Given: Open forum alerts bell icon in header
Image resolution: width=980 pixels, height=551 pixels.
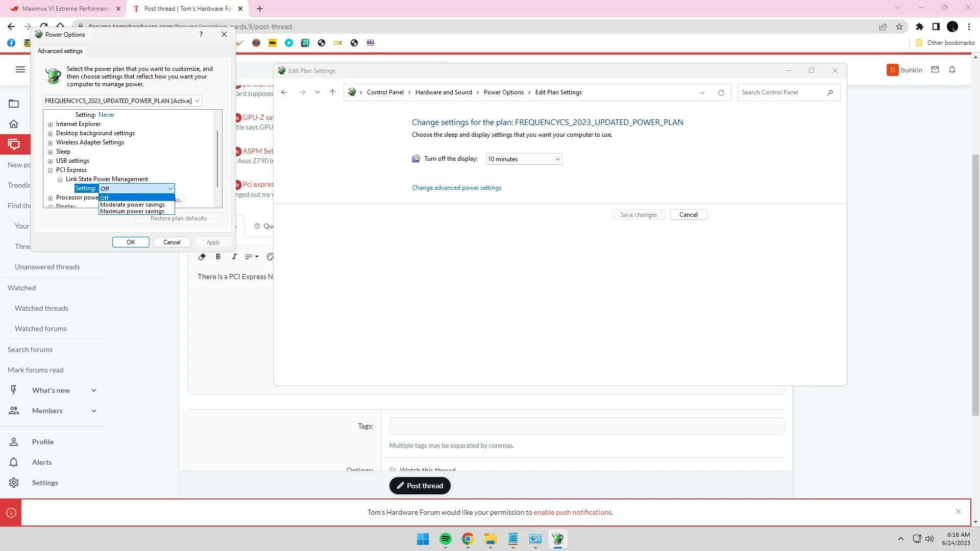Looking at the screenshot, I should coord(952,70).
